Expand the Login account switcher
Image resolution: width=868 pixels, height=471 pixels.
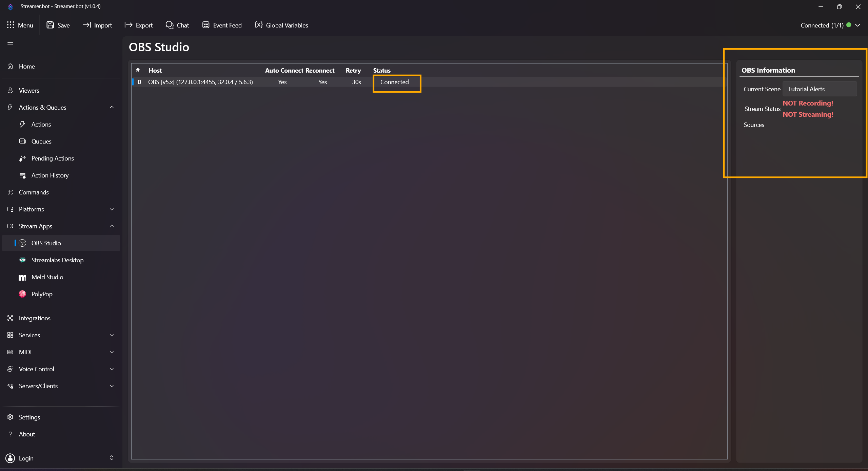click(112, 458)
